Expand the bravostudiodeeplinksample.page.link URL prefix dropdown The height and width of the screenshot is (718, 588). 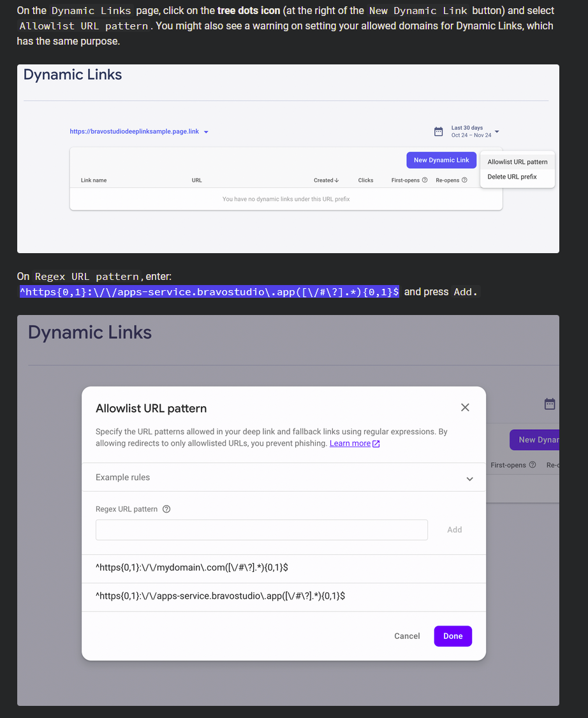(206, 132)
